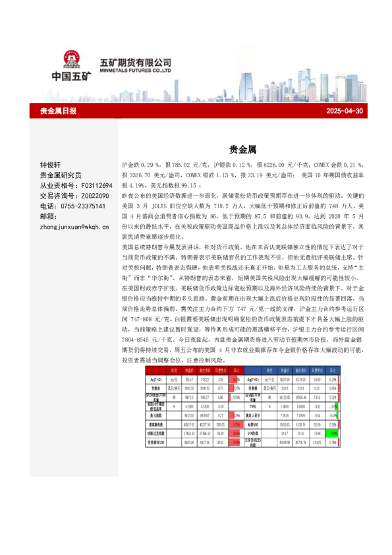Click the 747-808 元/克 range text
The height and width of the screenshot is (555, 392).
tap(152, 319)
